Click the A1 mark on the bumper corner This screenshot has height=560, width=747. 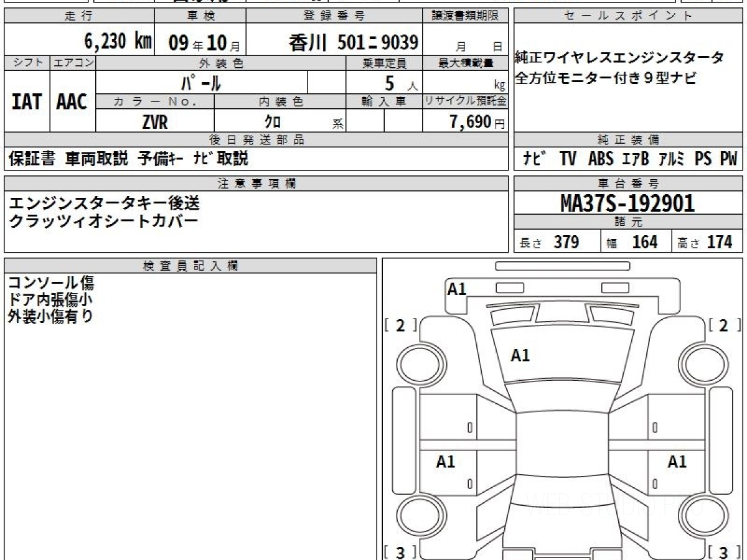click(457, 289)
